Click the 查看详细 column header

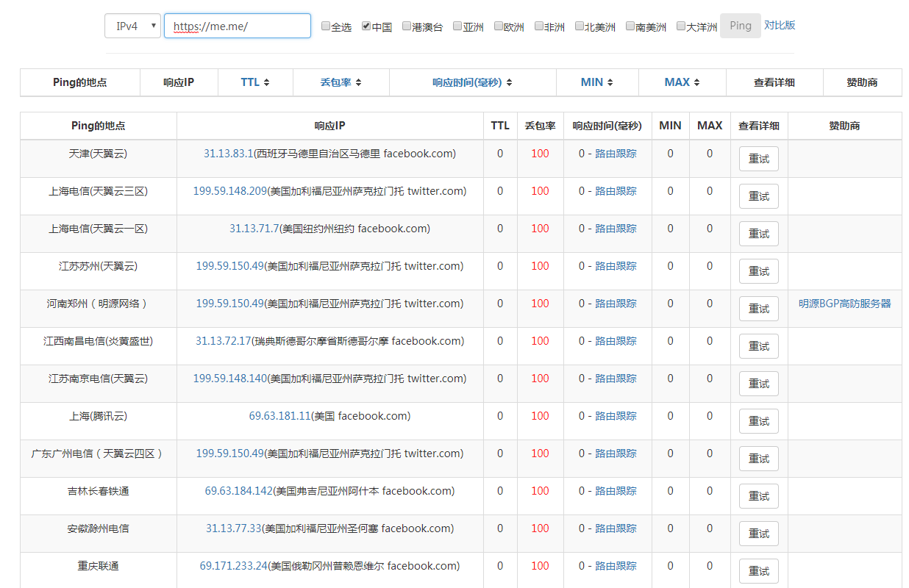coord(773,82)
